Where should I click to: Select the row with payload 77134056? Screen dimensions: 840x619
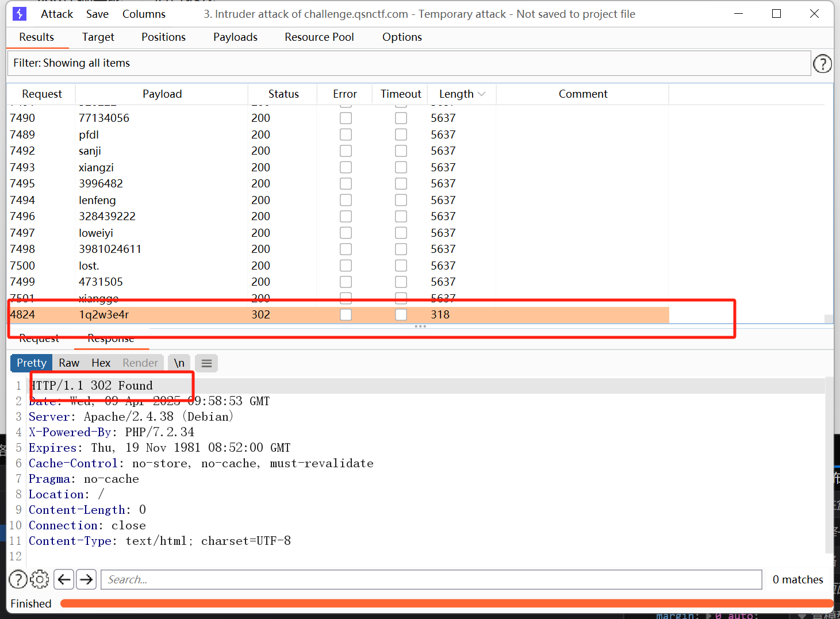(338, 118)
